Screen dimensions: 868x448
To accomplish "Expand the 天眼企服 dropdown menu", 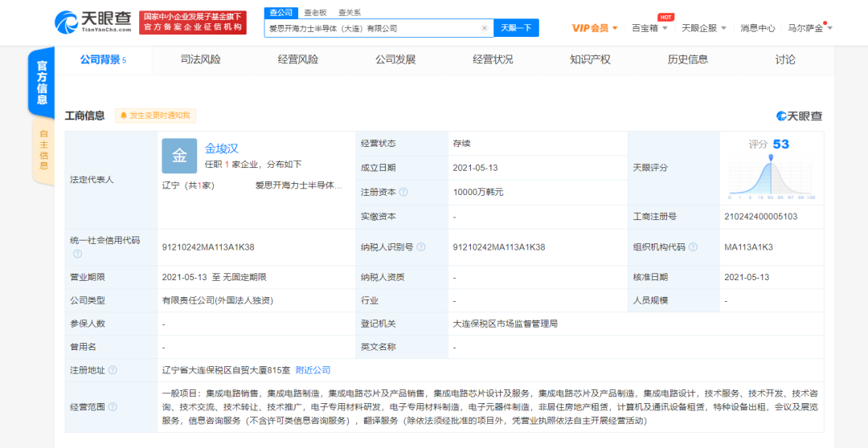I will pos(703,28).
